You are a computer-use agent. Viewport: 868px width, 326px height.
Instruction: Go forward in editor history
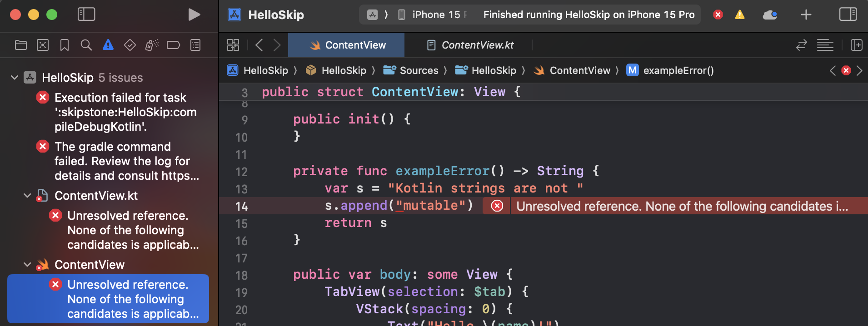click(277, 45)
